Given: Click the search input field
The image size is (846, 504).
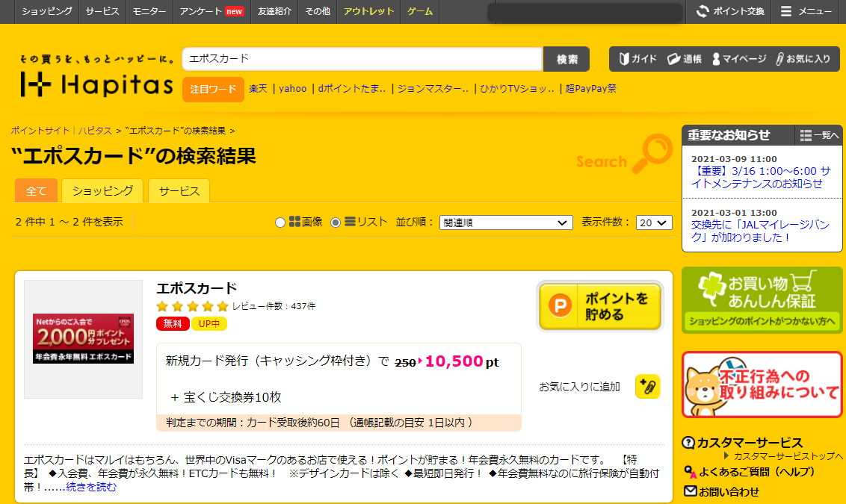Looking at the screenshot, I should (362, 59).
